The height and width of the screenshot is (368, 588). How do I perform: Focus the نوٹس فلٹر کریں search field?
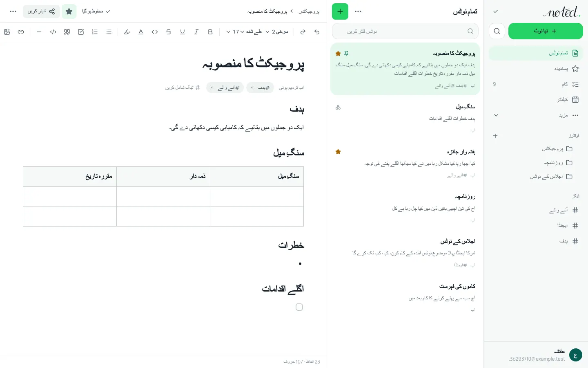tap(405, 31)
